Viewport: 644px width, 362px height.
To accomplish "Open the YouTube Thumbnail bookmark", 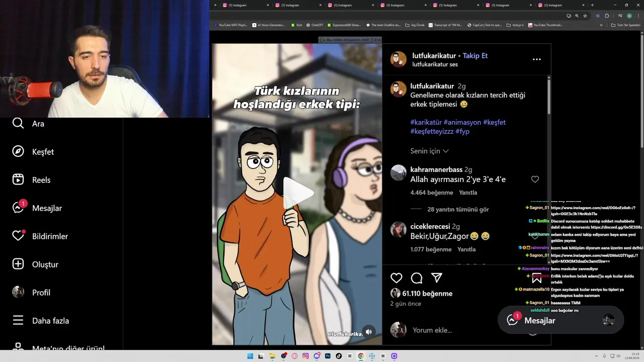I will [x=545, y=25].
